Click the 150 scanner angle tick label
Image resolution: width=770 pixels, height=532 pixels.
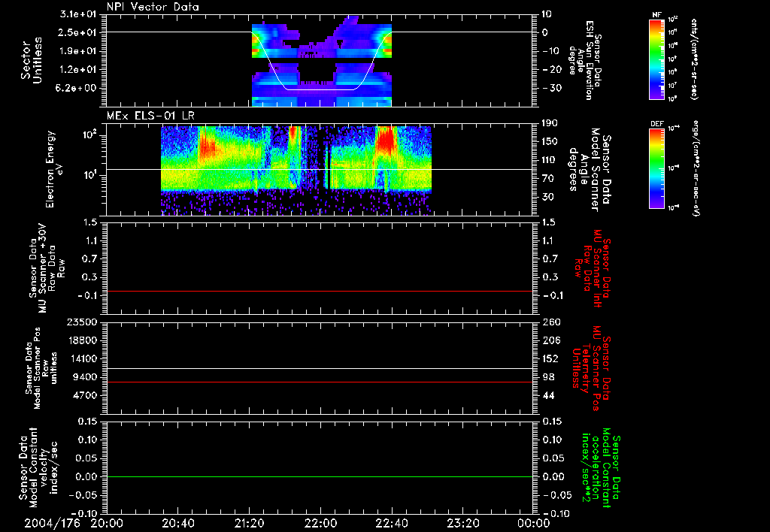[550, 142]
